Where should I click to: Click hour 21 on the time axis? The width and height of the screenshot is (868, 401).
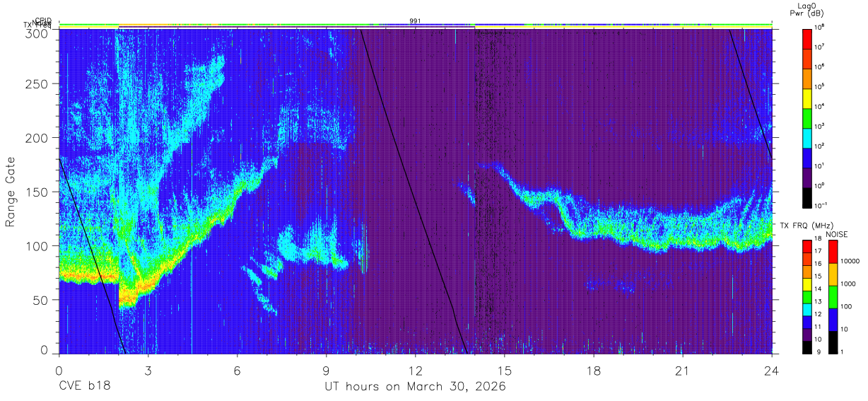pos(682,371)
